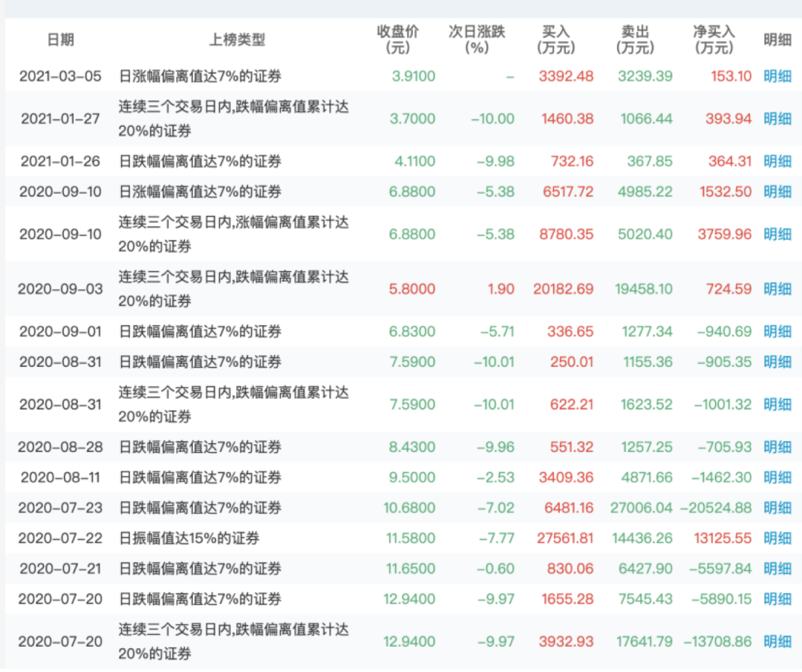Image resolution: width=802 pixels, height=672 pixels.
Task: Click the net buy value 13125.55
Action: pyautogui.click(x=723, y=538)
